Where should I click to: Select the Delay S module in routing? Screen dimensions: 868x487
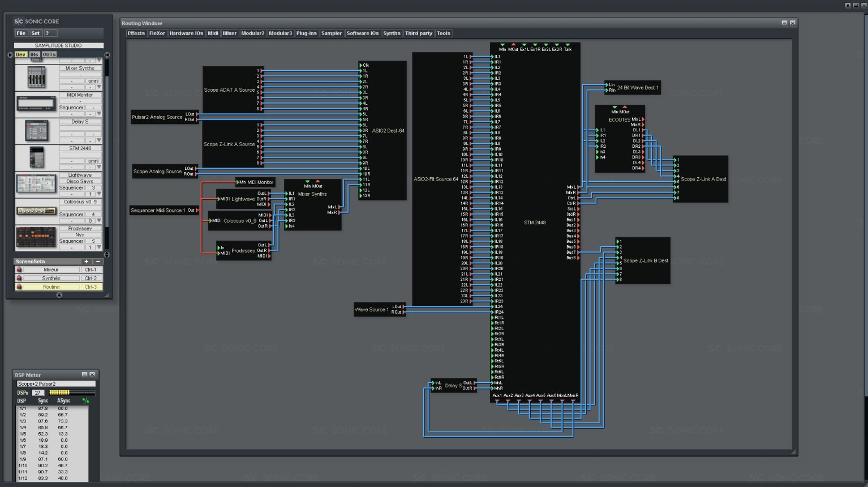click(453, 386)
